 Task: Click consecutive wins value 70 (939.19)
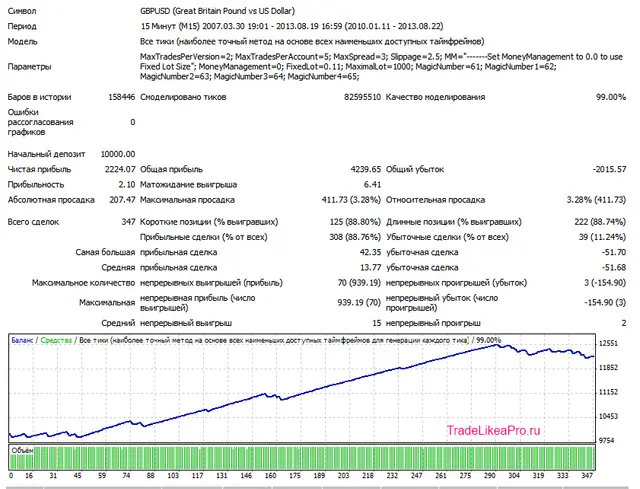click(359, 283)
